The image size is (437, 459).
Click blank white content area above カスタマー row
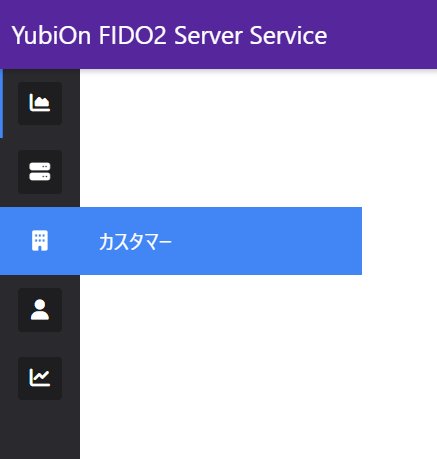point(258,138)
